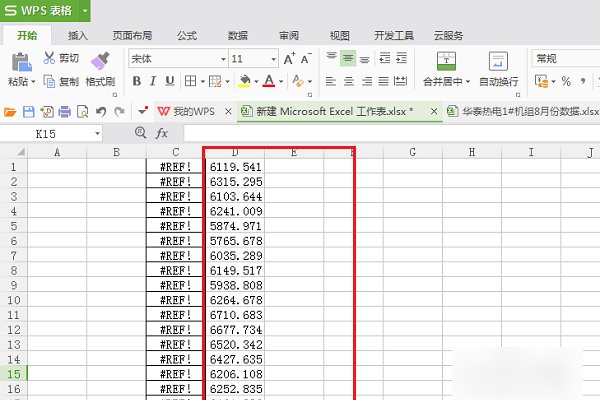Image resolution: width=600 pixels, height=400 pixels.
Task: Apply cell borders icon
Action: (x=190, y=81)
